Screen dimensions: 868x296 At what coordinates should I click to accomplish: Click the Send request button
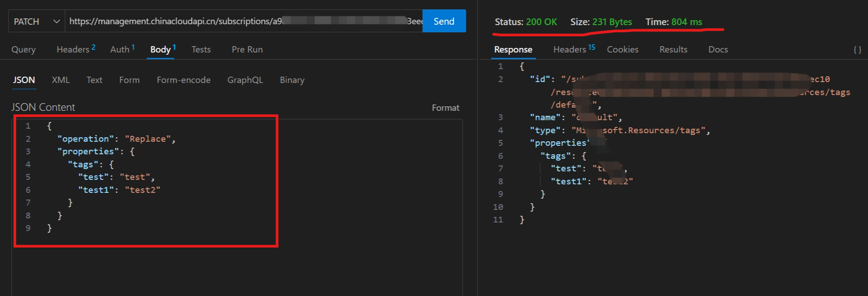pos(444,22)
